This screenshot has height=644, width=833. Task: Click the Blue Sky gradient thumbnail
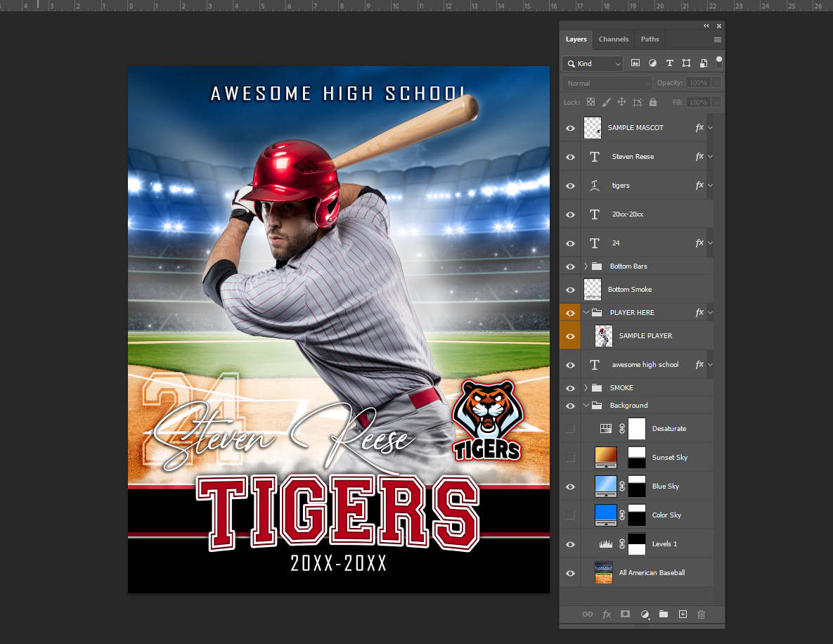point(606,487)
